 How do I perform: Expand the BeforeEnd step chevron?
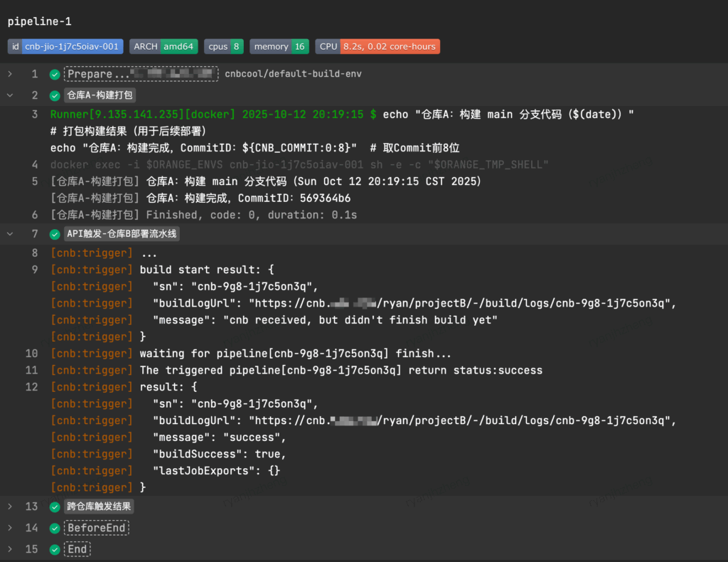click(10, 529)
